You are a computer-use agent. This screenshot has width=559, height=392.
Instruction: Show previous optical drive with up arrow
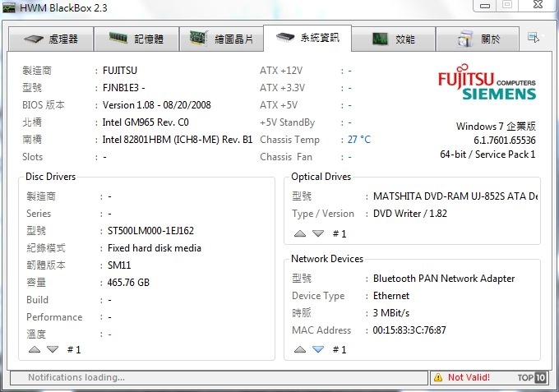tap(300, 233)
